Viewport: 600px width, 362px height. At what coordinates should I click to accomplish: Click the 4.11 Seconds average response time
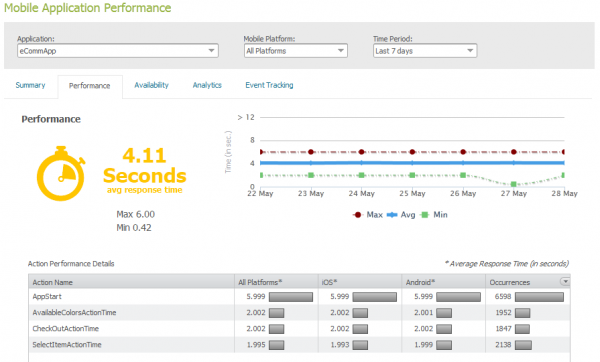click(145, 170)
